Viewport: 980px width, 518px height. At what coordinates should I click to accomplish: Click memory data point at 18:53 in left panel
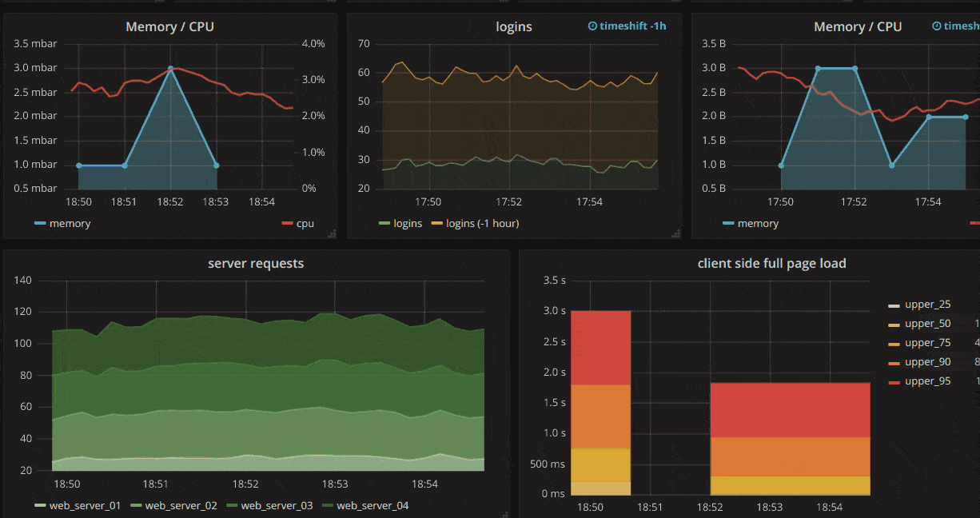(216, 165)
